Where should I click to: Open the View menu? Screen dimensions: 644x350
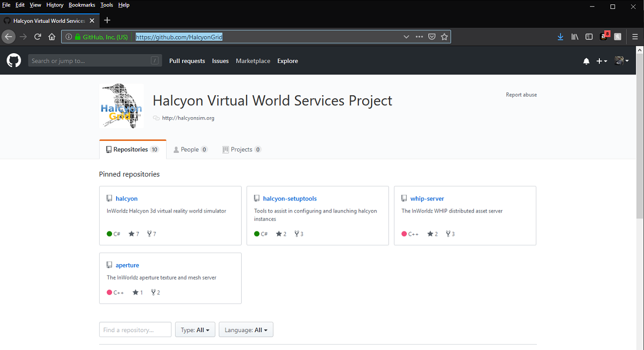[35, 5]
